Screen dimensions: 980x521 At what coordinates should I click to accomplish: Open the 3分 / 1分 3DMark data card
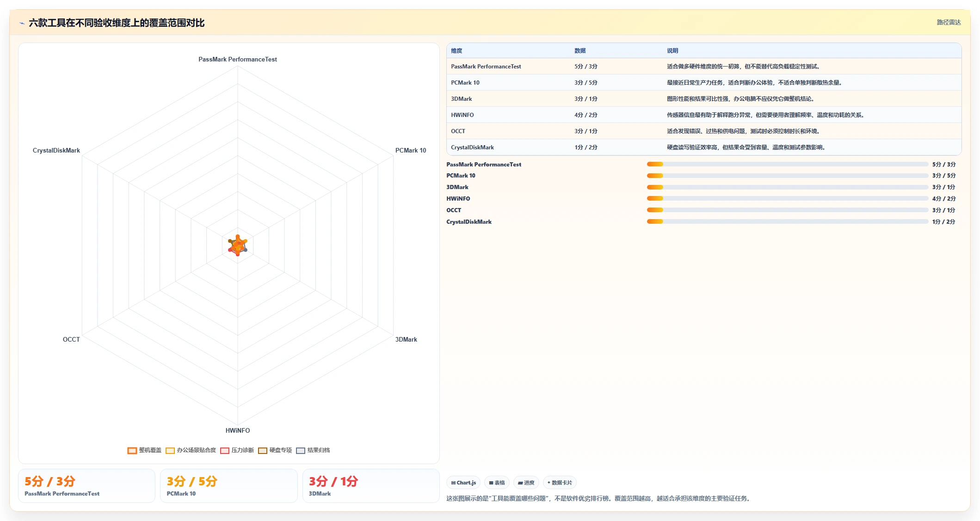[x=371, y=486]
